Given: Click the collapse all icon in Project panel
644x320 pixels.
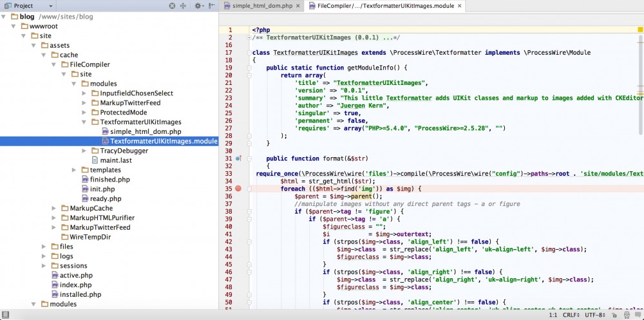Looking at the screenshot, I should click(x=184, y=6).
